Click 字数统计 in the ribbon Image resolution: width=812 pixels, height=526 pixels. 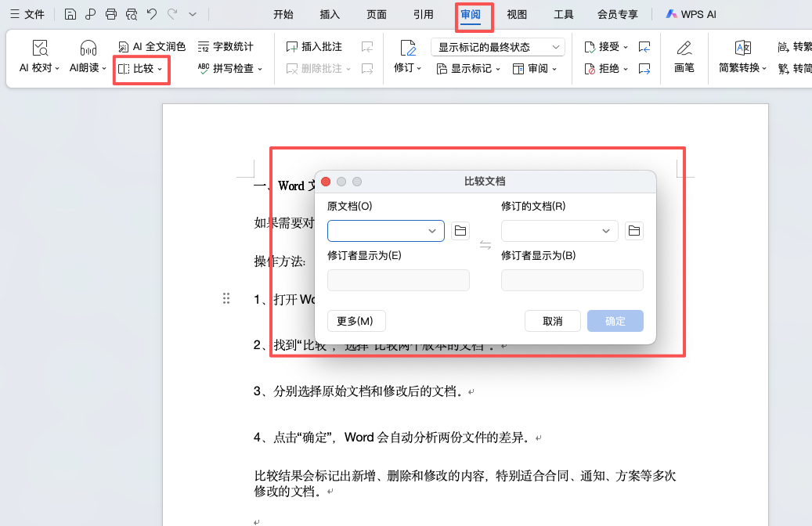(x=226, y=47)
